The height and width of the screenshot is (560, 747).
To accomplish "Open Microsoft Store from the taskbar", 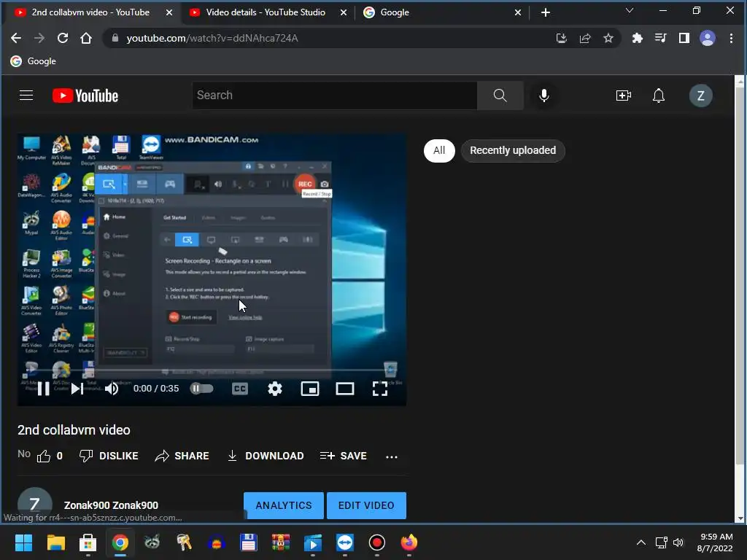I will click(x=88, y=542).
